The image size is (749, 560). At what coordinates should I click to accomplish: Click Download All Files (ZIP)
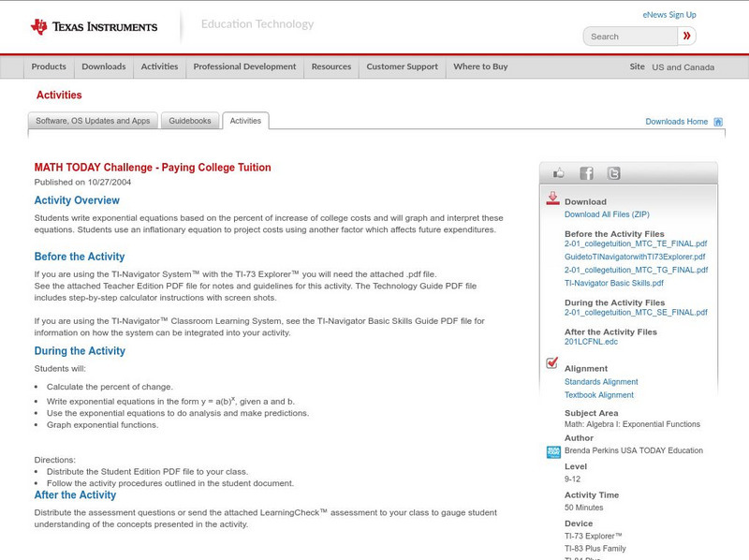point(607,214)
